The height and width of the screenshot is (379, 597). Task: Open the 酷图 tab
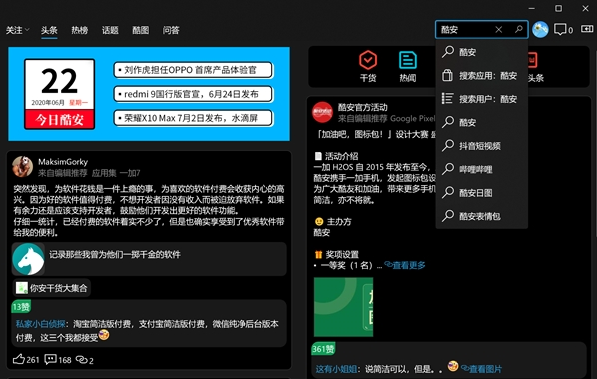[x=140, y=30]
